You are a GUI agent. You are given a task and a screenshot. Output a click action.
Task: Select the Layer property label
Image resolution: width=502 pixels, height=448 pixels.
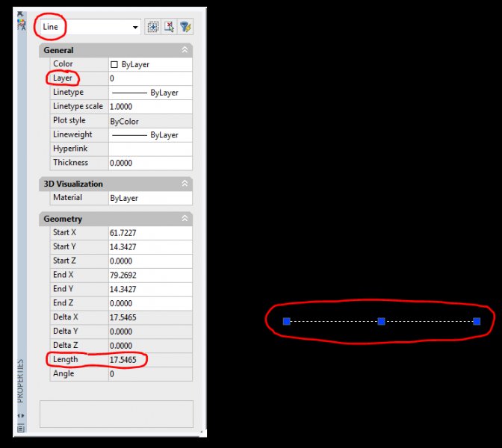click(63, 78)
